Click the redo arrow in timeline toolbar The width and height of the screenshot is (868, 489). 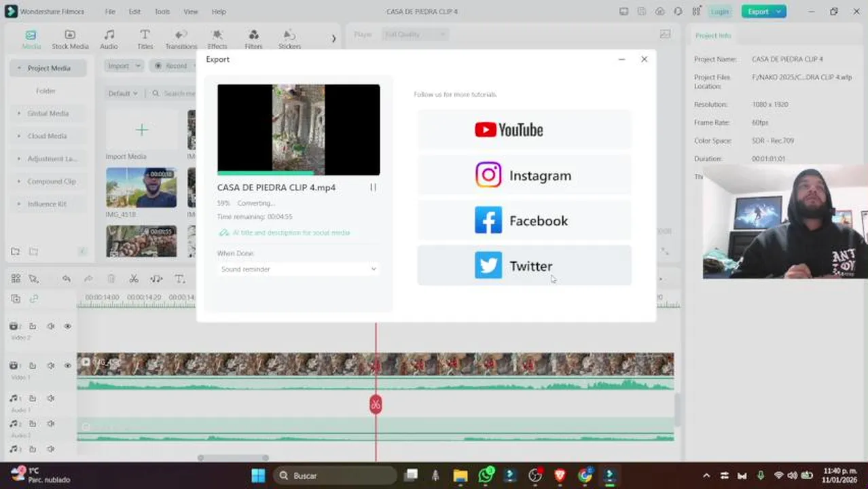88,278
